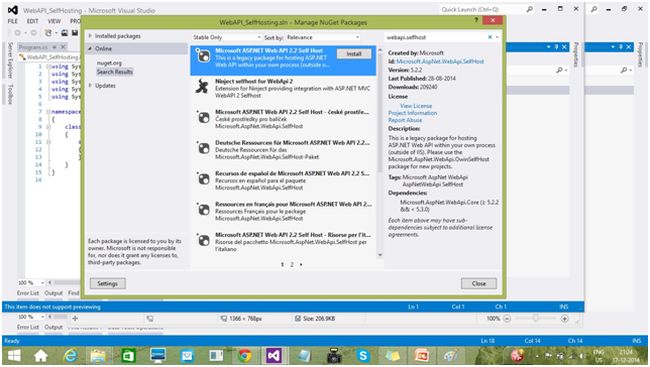Click the New Project toolbar icon in Visual Studio
The image size is (650, 367).
(x=49, y=33)
